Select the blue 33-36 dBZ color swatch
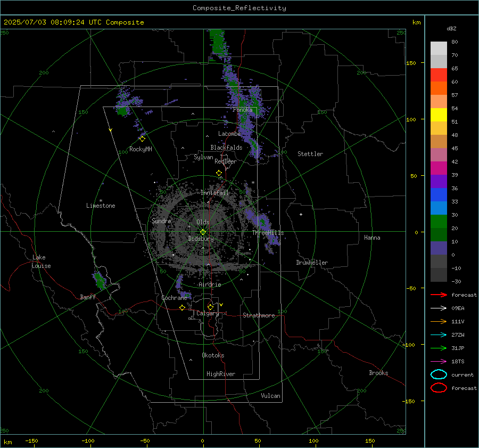This screenshot has height=448, width=479. point(439,195)
